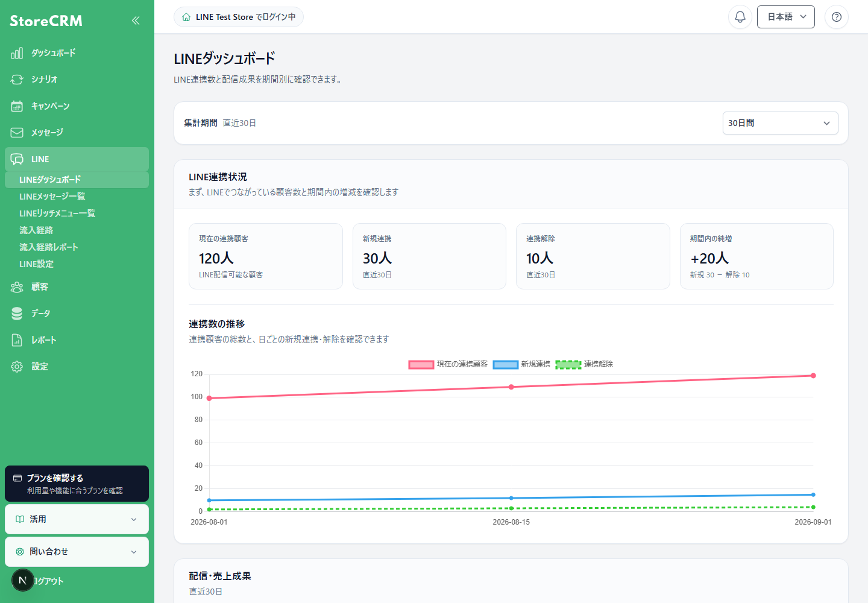Click the 2026-08-15 axis label

[511, 522]
